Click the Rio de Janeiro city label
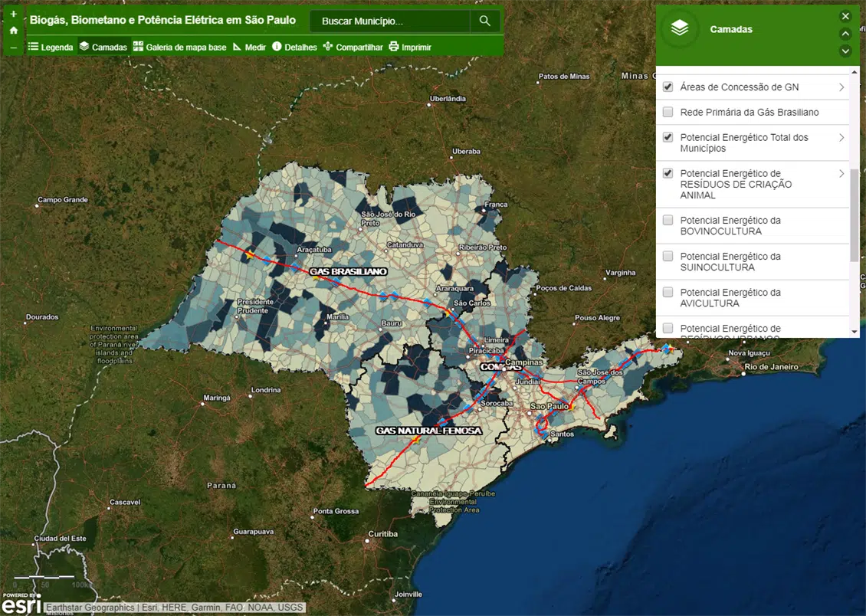 click(771, 366)
